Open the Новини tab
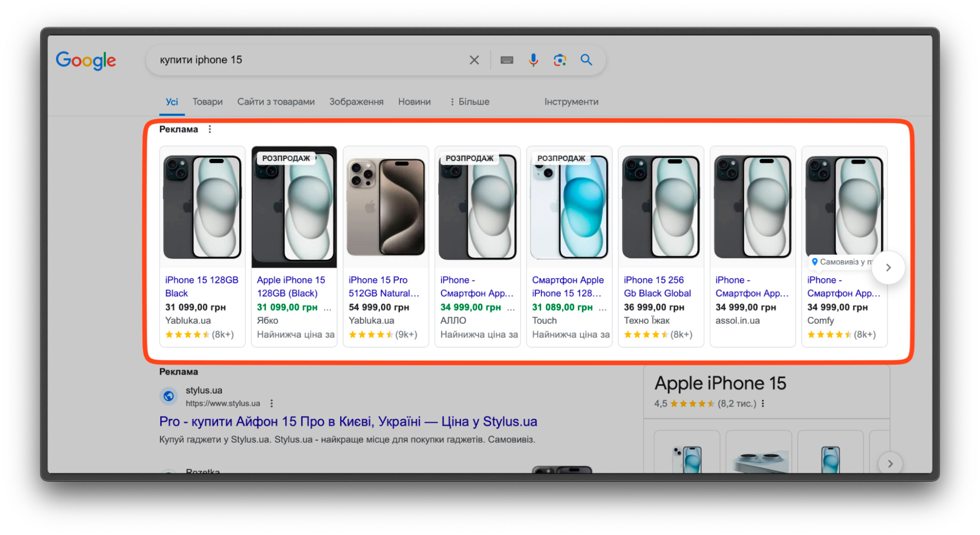The width and height of the screenshot is (980, 535). tap(414, 102)
